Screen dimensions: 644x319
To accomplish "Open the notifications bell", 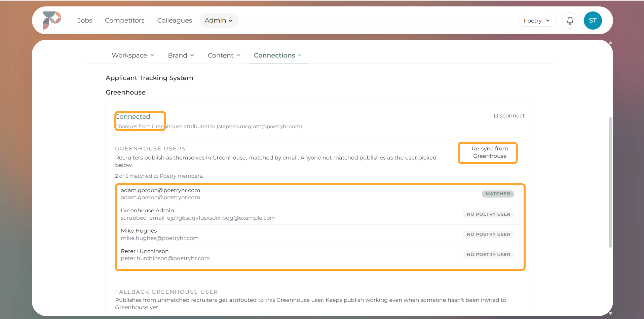I will tap(570, 21).
